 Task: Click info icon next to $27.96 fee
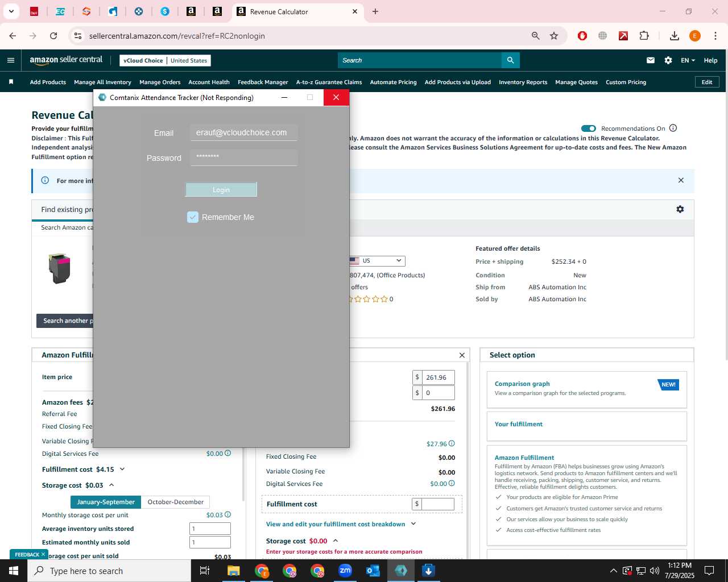[452, 443]
